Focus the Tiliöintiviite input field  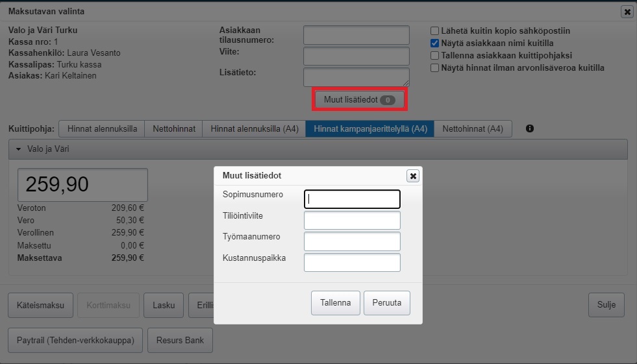pyautogui.click(x=352, y=221)
